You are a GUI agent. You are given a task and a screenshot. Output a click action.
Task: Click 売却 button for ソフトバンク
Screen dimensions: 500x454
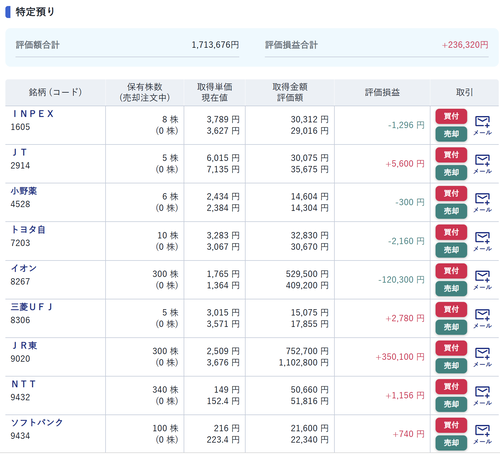(x=451, y=443)
